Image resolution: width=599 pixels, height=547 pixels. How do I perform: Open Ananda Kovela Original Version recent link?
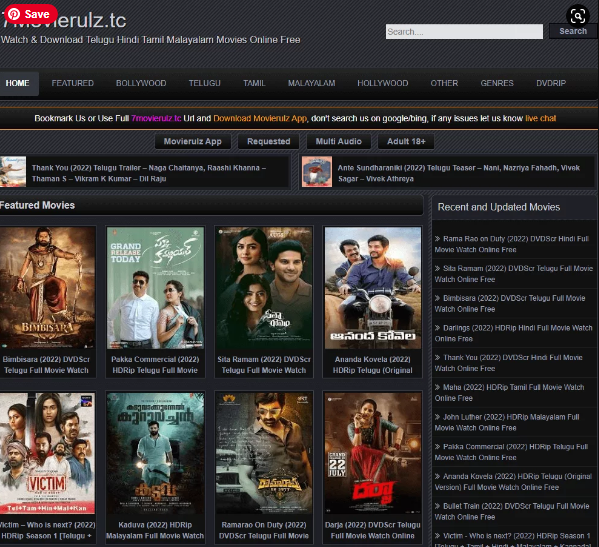click(513, 482)
